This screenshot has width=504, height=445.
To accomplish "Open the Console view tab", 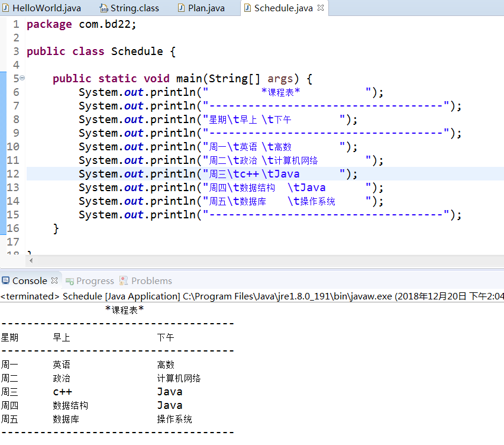I will click(30, 280).
